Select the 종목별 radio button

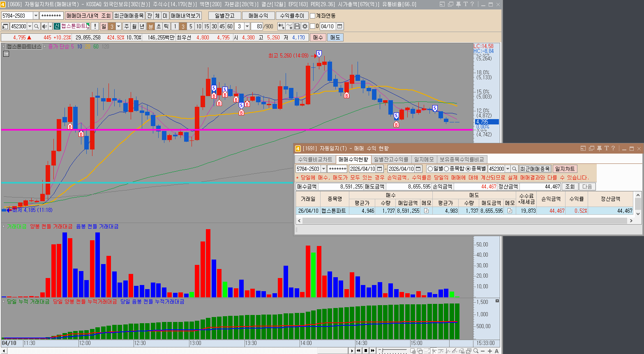[x=468, y=169]
